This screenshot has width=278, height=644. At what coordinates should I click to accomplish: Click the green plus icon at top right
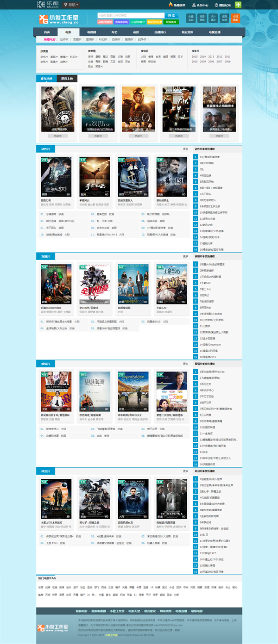pos(238,5)
